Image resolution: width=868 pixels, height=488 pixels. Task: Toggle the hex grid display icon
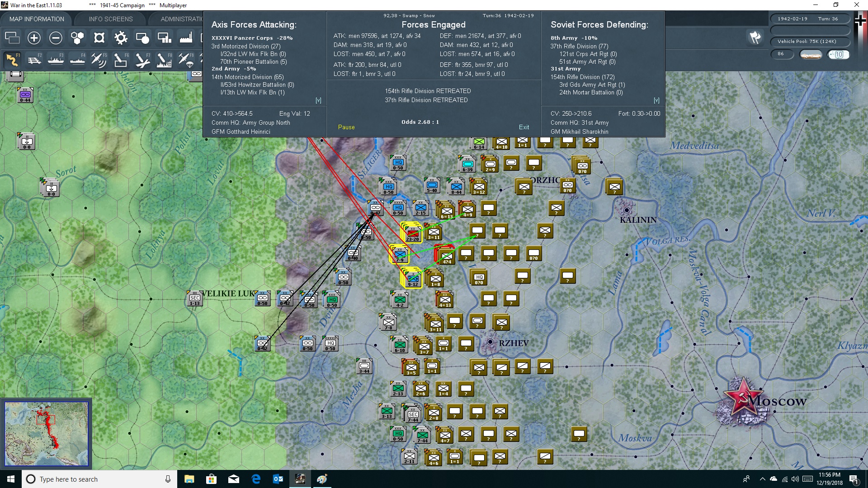coord(77,38)
